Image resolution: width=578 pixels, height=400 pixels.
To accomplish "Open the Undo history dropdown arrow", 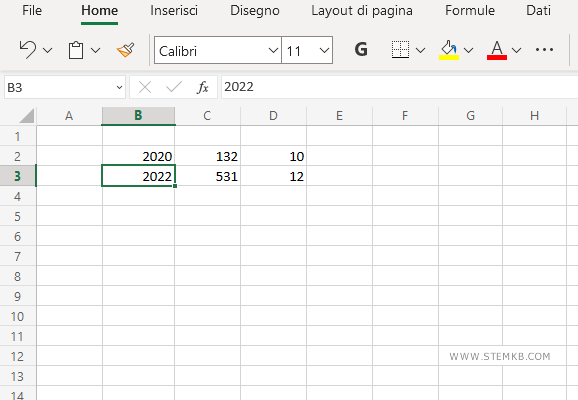I will click(48, 50).
